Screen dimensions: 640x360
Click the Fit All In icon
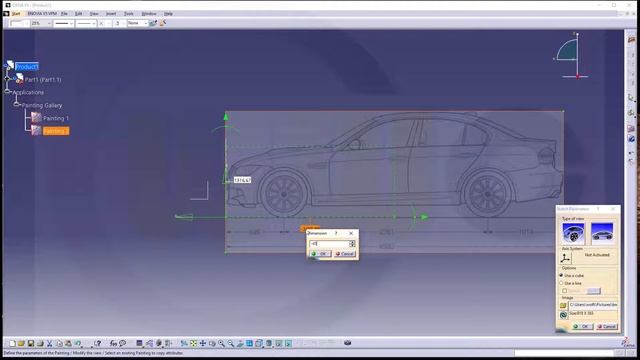pos(193,344)
